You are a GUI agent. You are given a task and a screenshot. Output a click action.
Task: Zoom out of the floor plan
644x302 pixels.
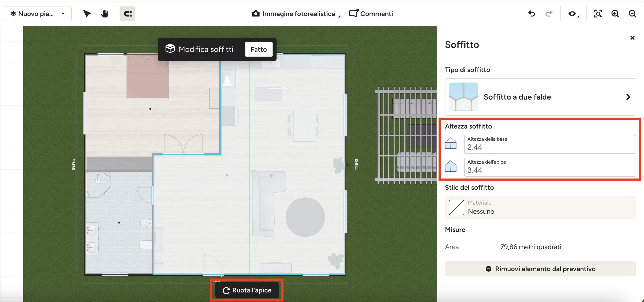click(x=632, y=13)
